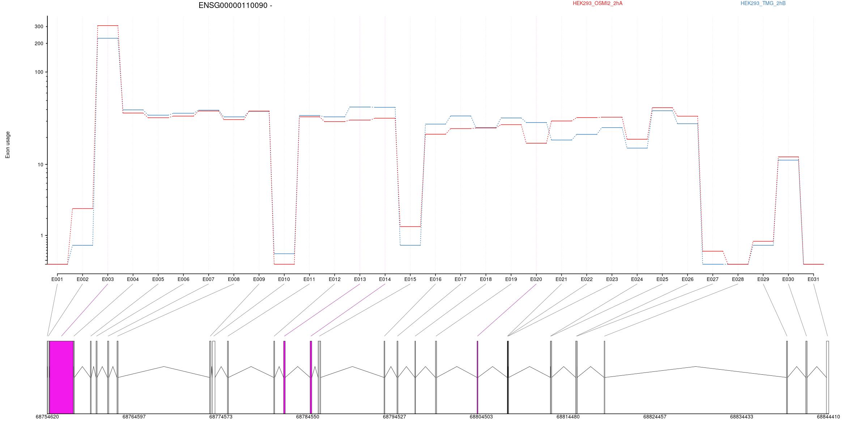The image size is (868, 434).
Task: Select exon label E021
Action: (561, 279)
